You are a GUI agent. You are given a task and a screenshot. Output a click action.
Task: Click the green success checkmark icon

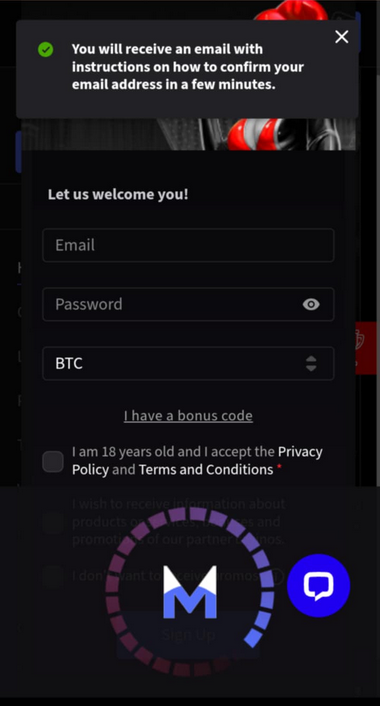[45, 50]
